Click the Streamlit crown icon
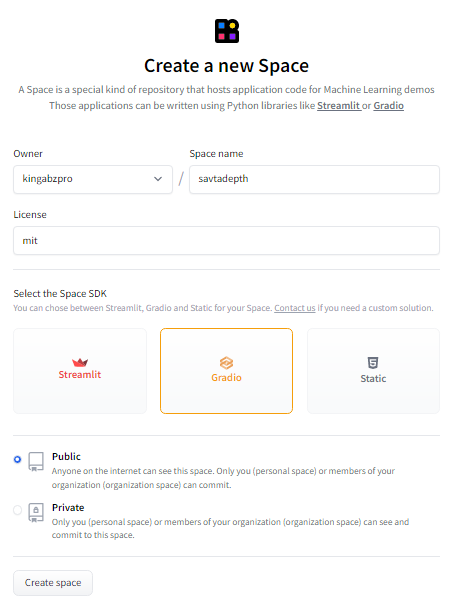Image resolution: width=456 pixels, height=604 pixels. (80, 362)
